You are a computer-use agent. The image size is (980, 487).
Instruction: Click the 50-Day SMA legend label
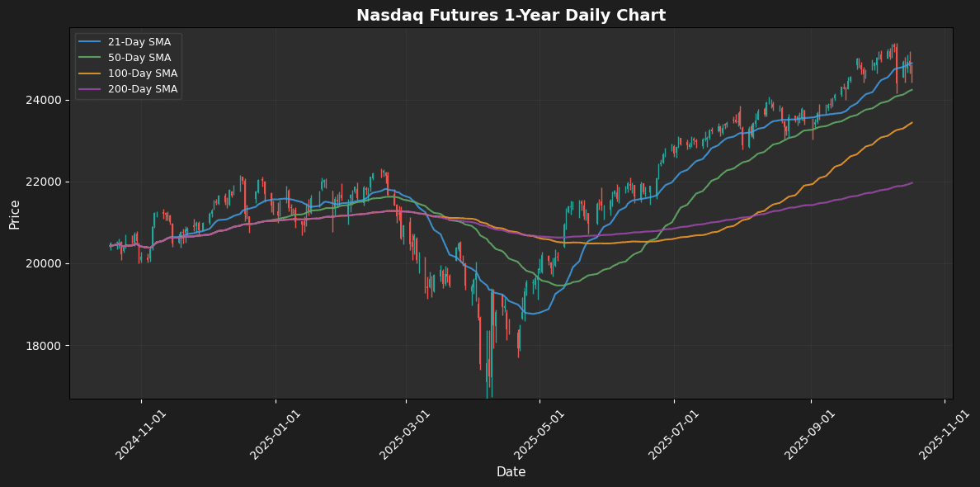click(139, 58)
